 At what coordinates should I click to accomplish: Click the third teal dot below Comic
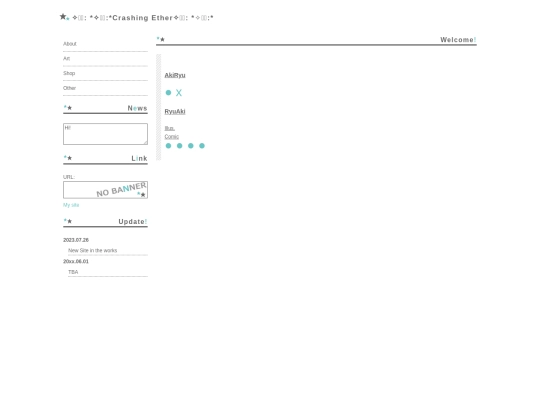pyautogui.click(x=191, y=146)
